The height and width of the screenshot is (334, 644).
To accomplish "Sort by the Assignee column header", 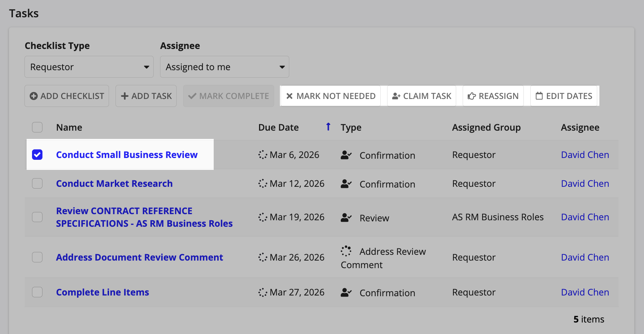I will [x=580, y=128].
